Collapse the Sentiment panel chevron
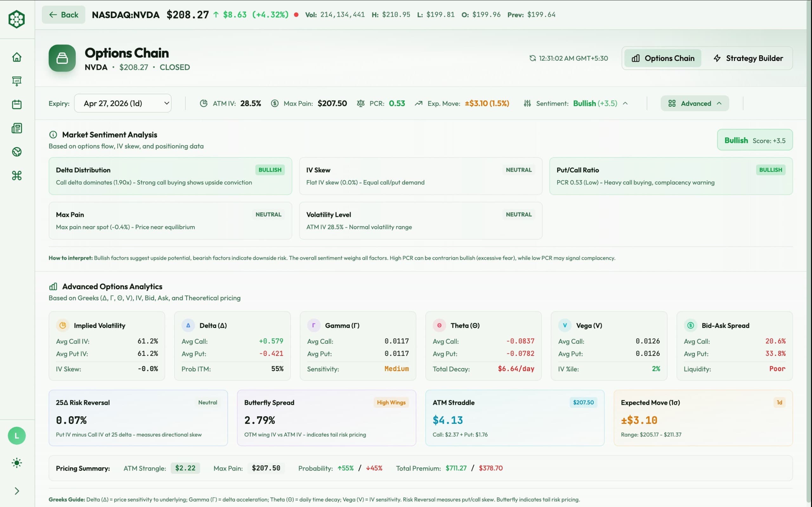 tap(625, 103)
